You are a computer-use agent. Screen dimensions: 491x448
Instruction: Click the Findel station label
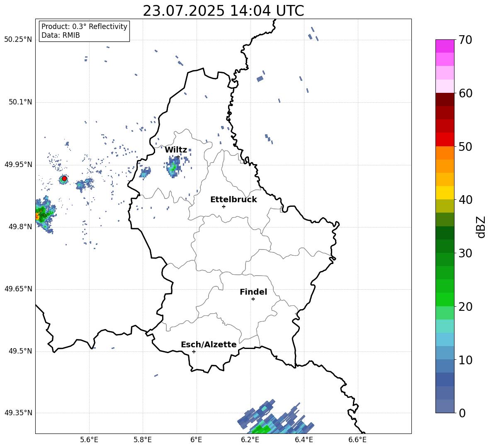[x=253, y=292]
